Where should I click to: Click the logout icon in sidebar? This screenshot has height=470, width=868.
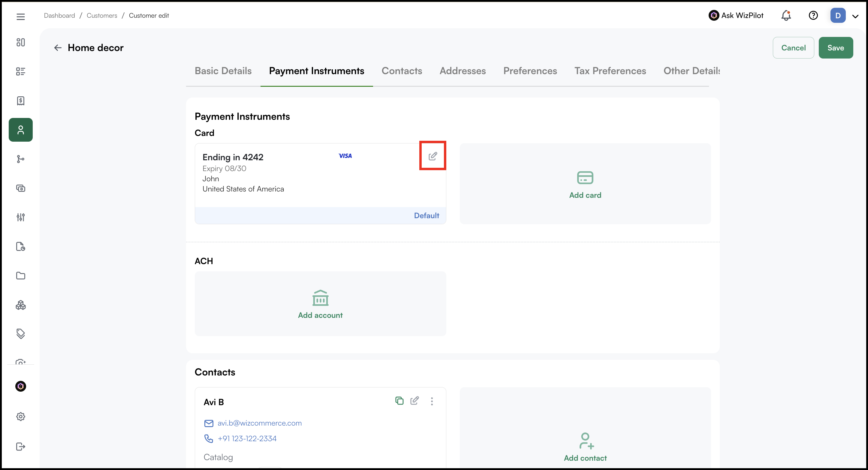[20, 446]
